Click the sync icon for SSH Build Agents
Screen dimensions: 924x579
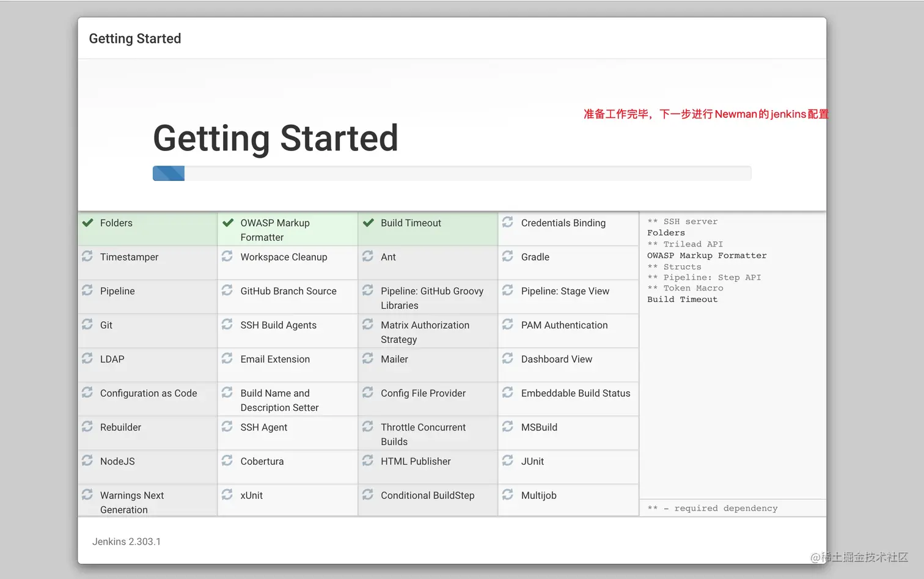tap(227, 324)
